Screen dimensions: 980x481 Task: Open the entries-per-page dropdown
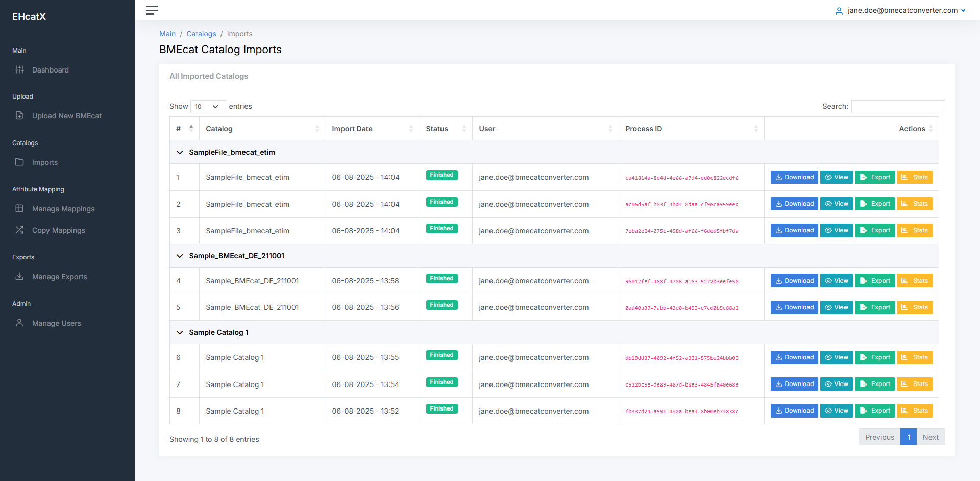[208, 107]
